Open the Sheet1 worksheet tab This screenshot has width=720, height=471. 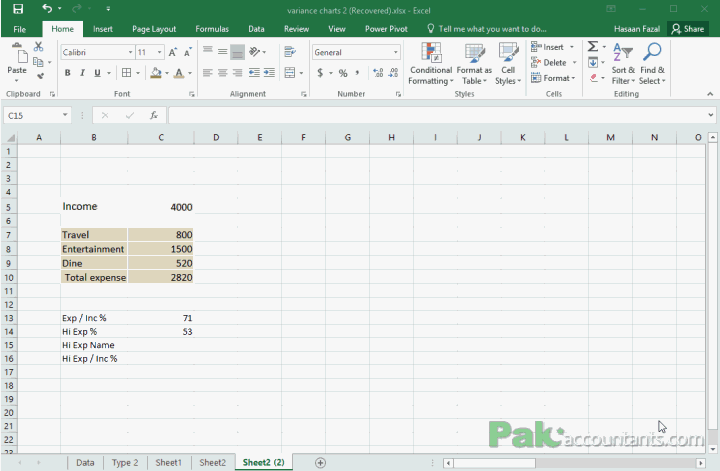[x=169, y=463]
